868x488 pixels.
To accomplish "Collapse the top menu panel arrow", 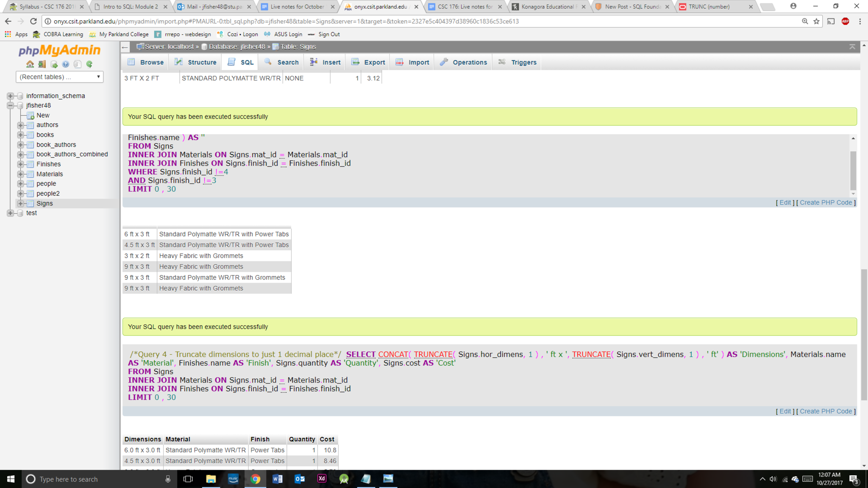I will coord(852,47).
